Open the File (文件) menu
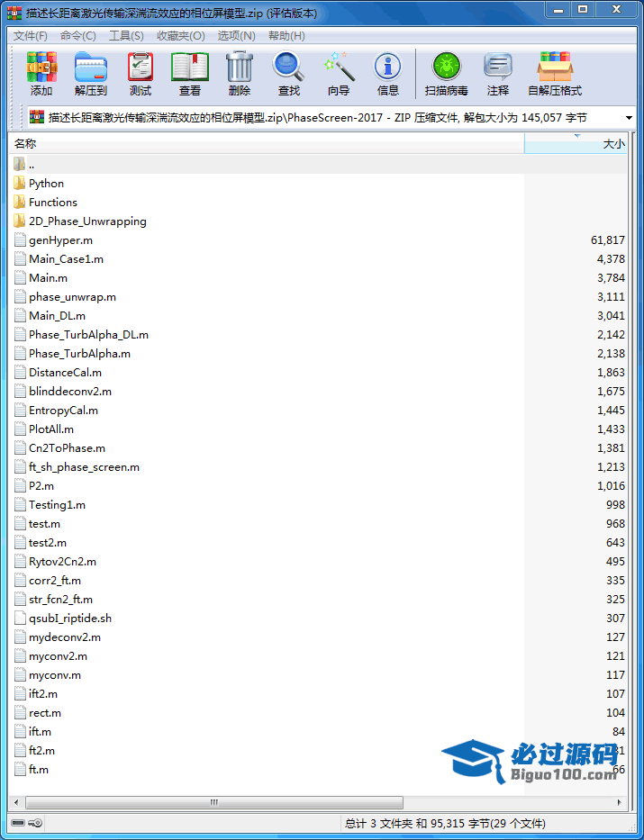This screenshot has height=840, width=644. 30,36
